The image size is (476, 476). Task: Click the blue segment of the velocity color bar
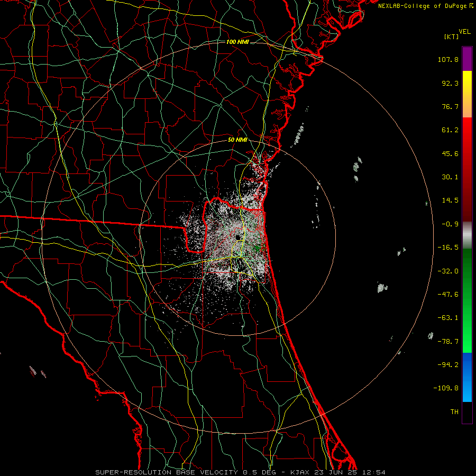point(467,377)
